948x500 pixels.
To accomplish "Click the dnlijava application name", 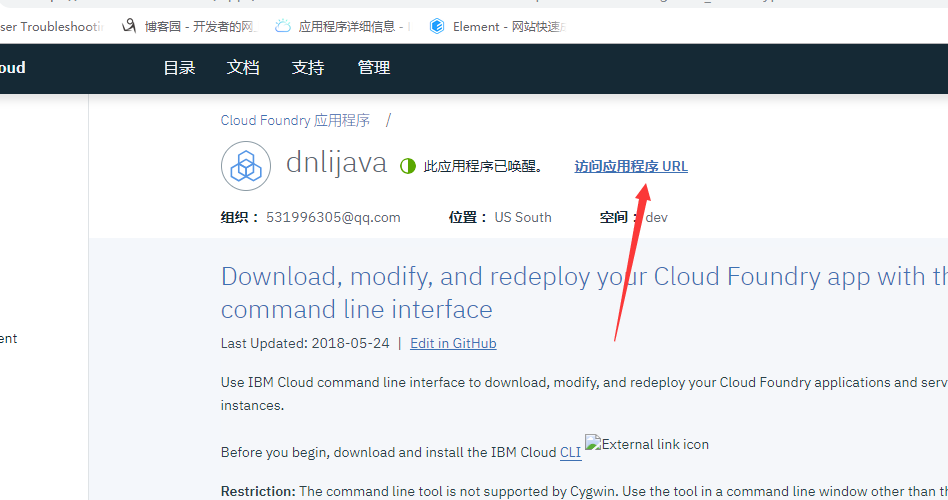I will coord(336,163).
